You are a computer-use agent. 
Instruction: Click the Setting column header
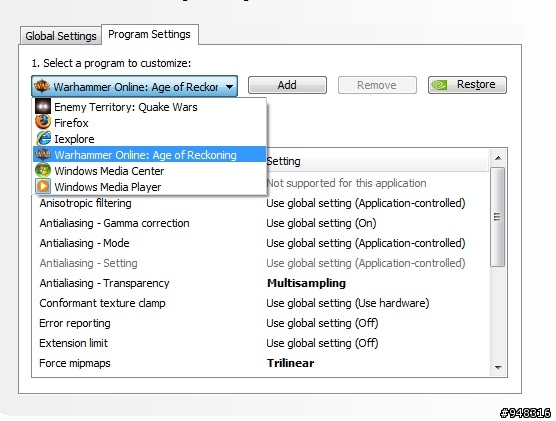point(378,161)
